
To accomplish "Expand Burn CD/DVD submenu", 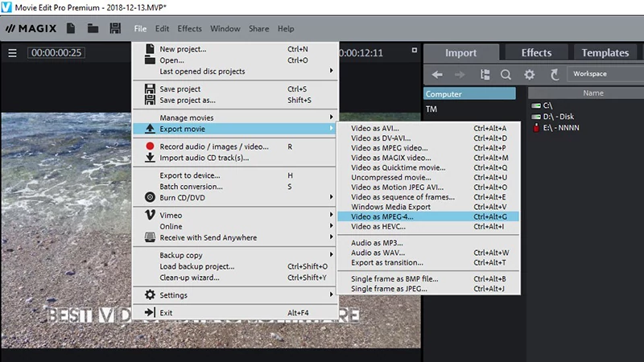I will [236, 197].
